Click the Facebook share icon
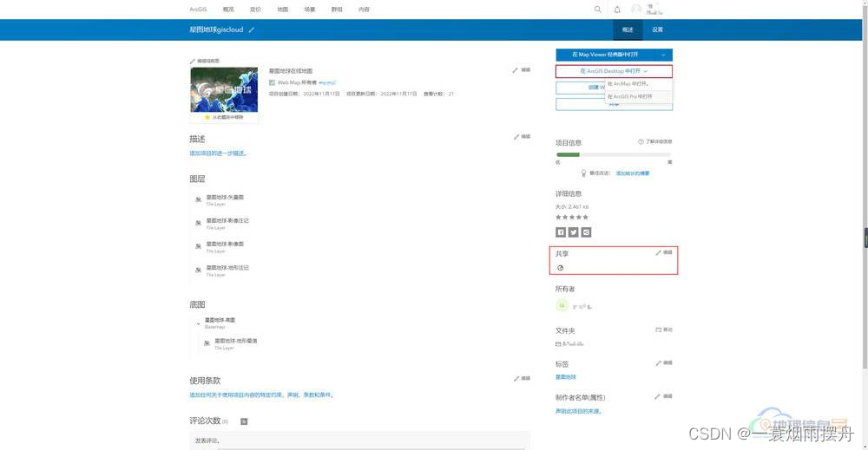Viewport: 868px width, 450px height. click(561, 232)
